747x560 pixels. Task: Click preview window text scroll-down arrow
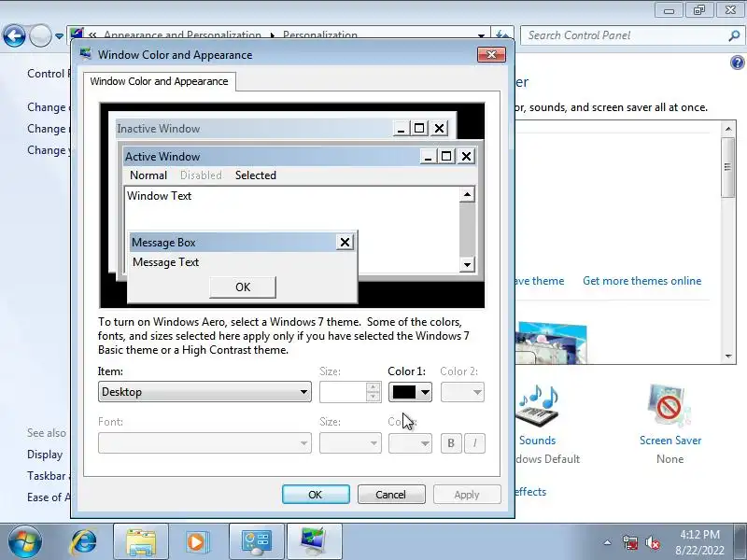[468, 264]
